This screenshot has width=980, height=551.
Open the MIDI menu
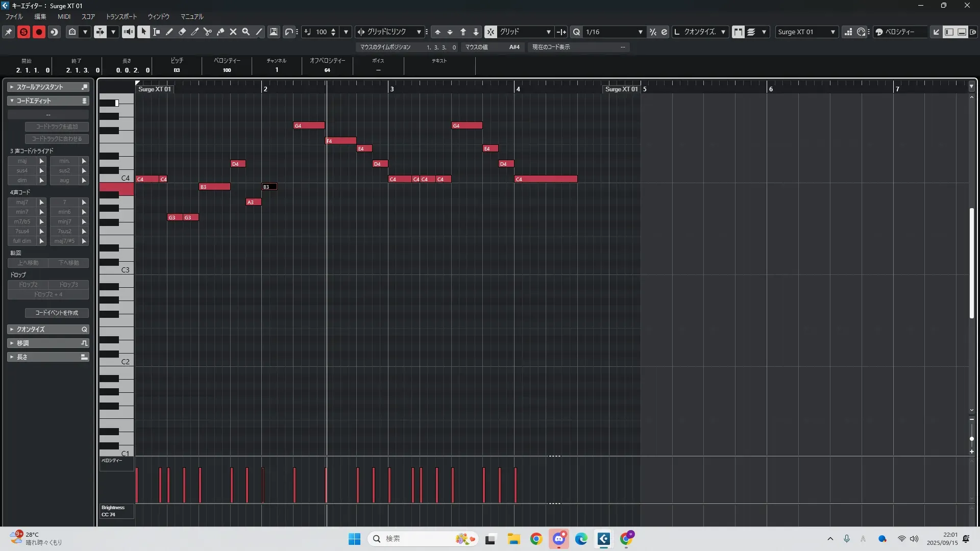[x=64, y=16]
